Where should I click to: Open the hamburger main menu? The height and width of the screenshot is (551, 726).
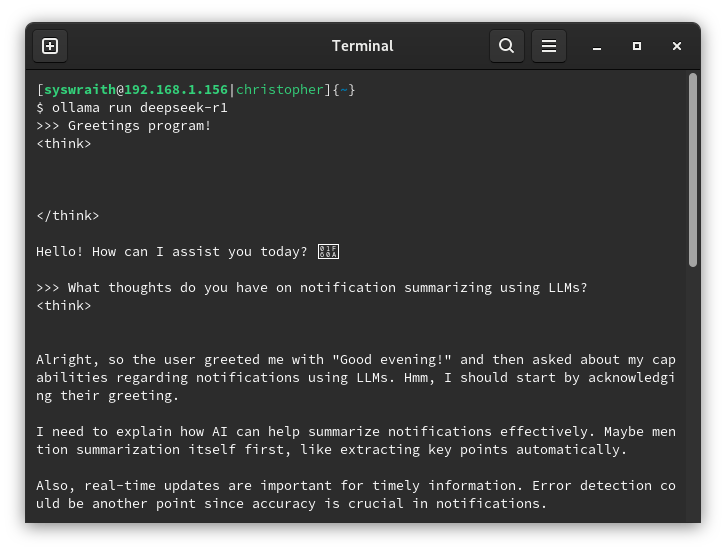pyautogui.click(x=549, y=46)
